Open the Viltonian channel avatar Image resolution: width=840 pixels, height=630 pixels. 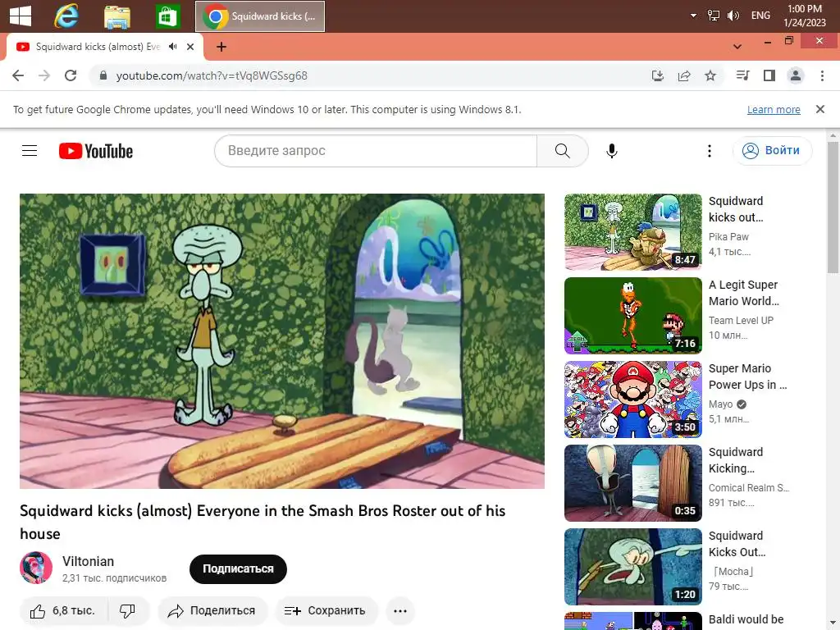coord(36,568)
